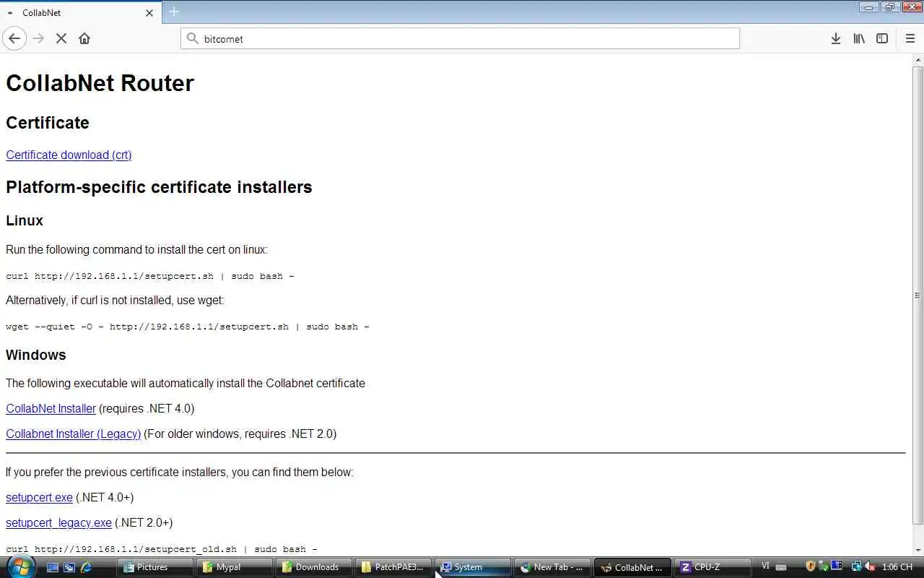Switch to New Tab taskbar window
The width and height of the screenshot is (924, 578).
pos(552,567)
